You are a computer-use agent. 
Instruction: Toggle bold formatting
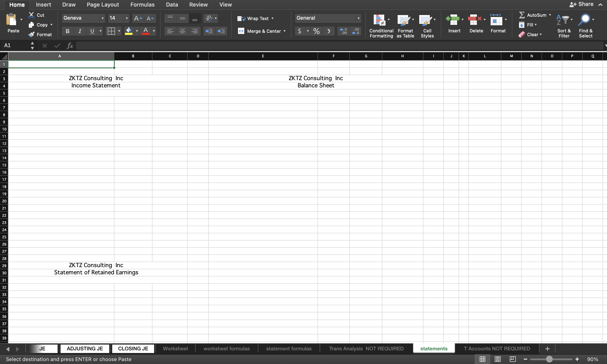[68, 31]
